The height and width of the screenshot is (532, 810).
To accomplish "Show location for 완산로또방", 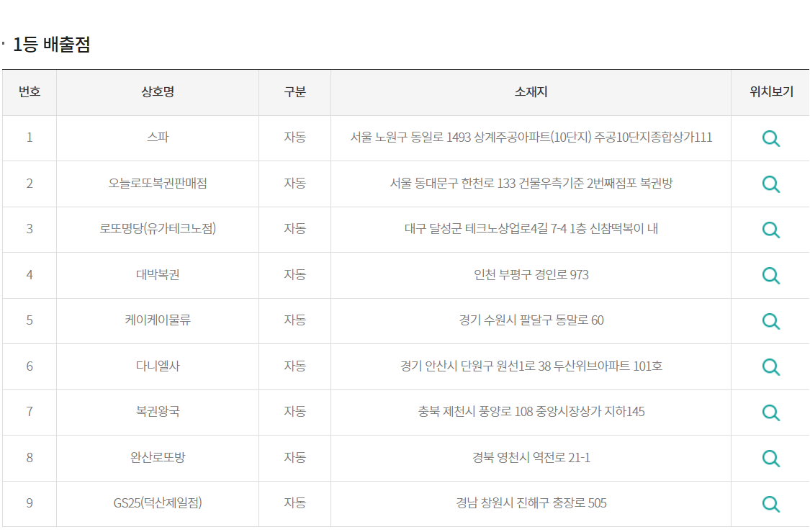I will pos(770,458).
